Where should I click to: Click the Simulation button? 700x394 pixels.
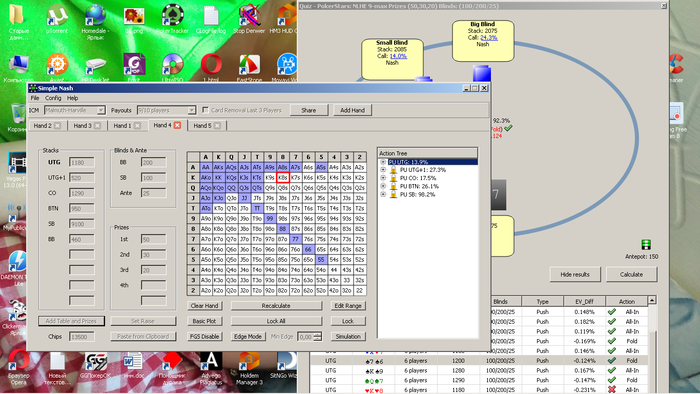pyautogui.click(x=348, y=336)
